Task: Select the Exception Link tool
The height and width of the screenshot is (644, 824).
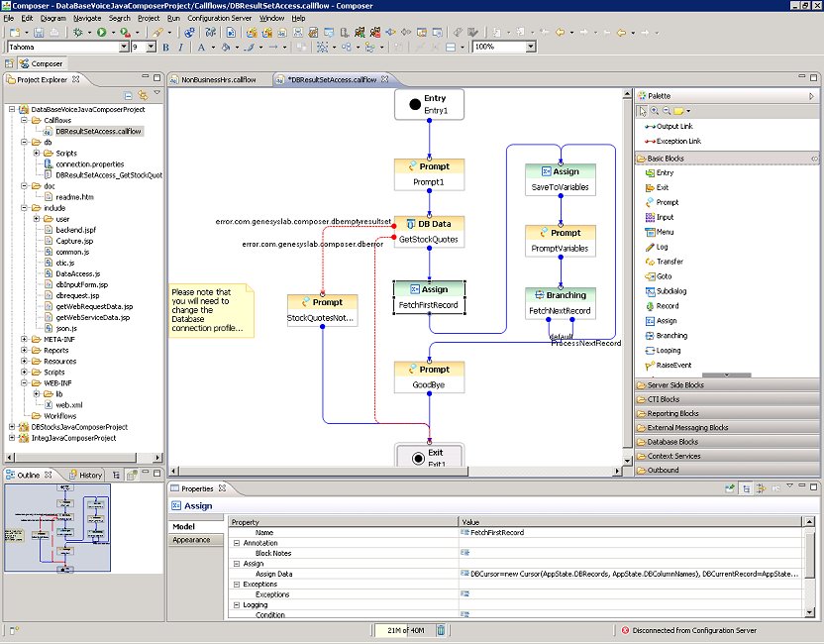Action: click(x=676, y=141)
